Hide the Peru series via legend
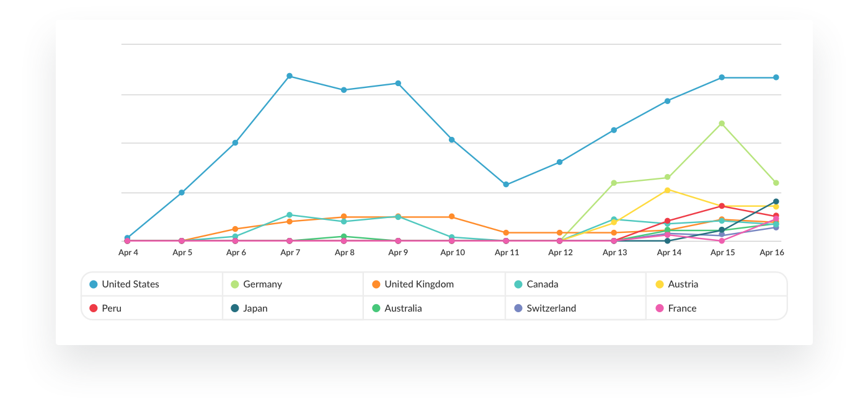This screenshot has width=868, height=407. tap(112, 309)
